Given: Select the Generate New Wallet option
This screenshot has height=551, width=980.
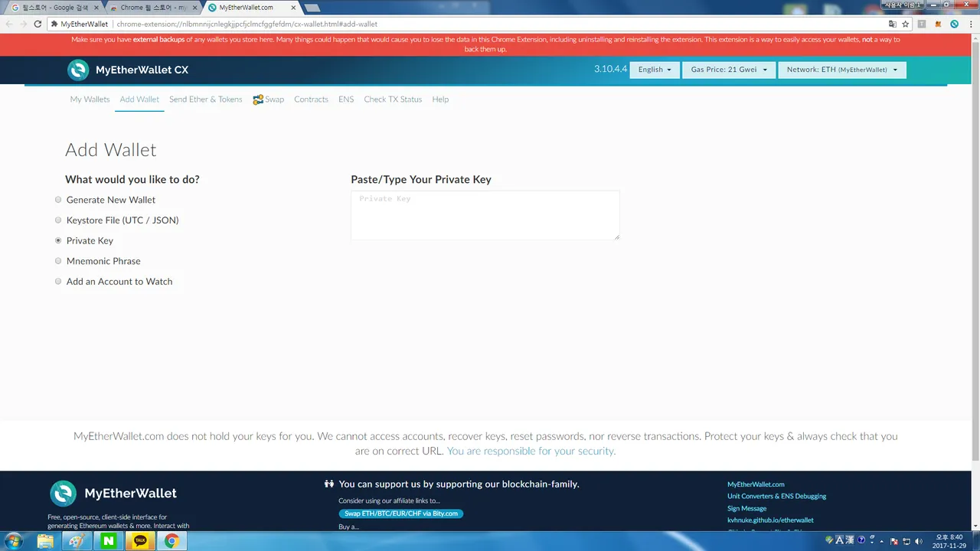Looking at the screenshot, I should tap(58, 200).
